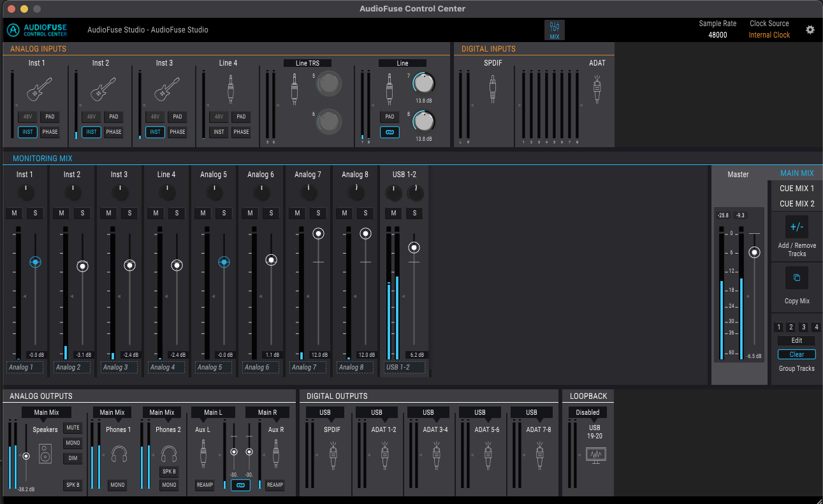Toggle the stereo link icon for inputs 7-8

point(390,133)
